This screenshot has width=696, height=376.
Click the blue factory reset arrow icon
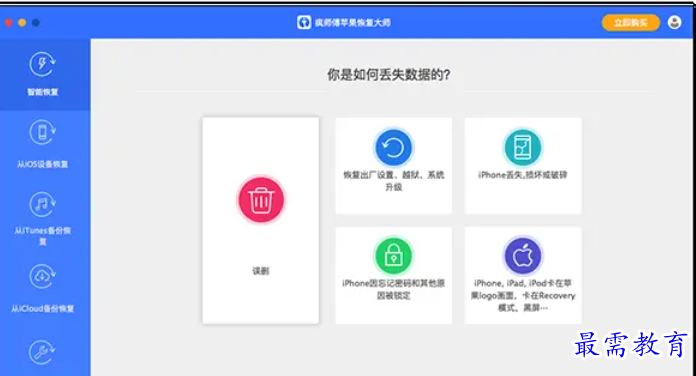pos(393,147)
